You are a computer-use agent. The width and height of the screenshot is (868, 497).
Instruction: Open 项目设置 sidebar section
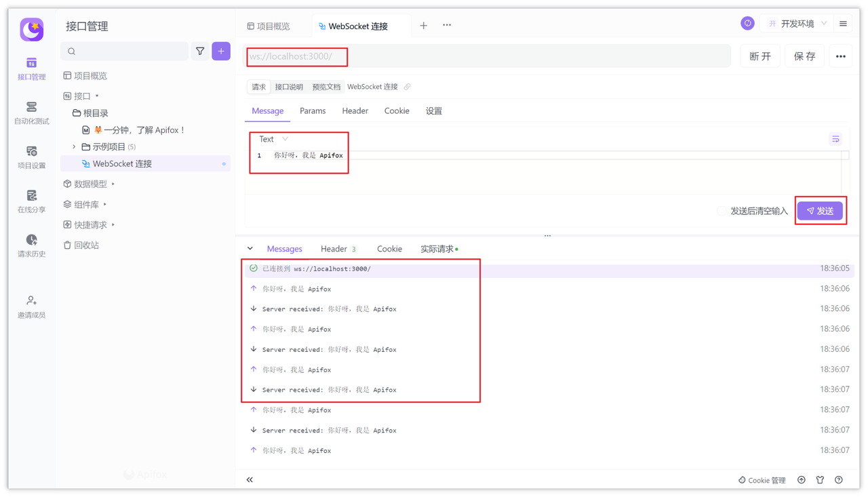[x=31, y=157]
